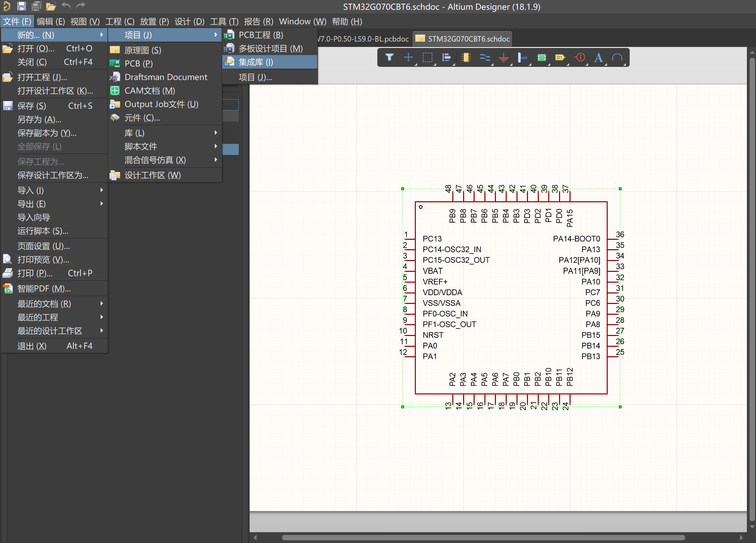Select the Place Wire tool in the active bar
The image size is (756, 543).
coord(485,57)
